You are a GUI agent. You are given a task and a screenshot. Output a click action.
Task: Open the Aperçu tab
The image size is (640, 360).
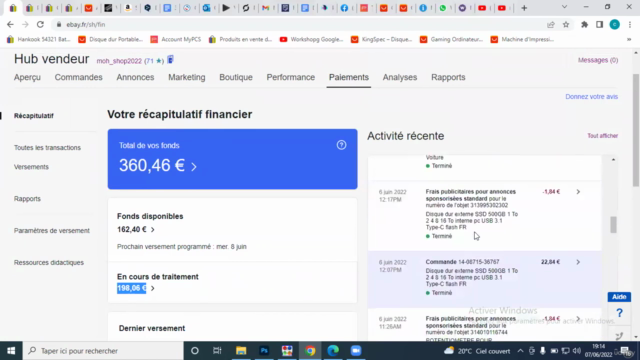point(27,77)
